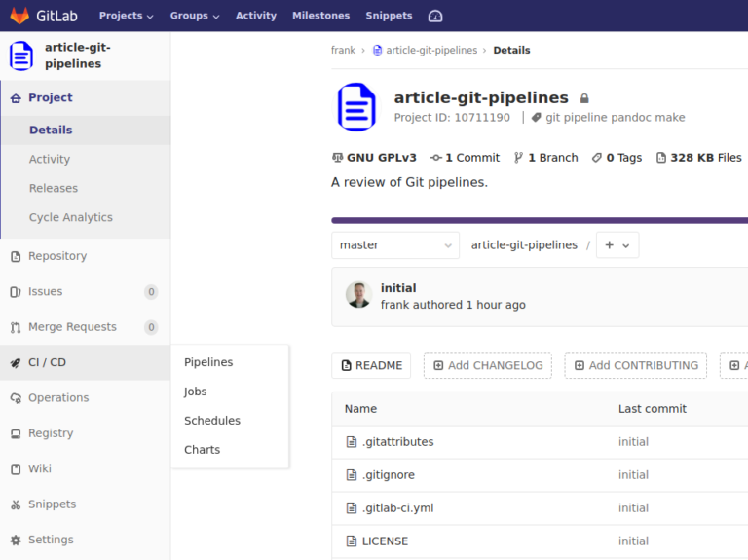Open the plus add-file dropdown

tap(617, 245)
